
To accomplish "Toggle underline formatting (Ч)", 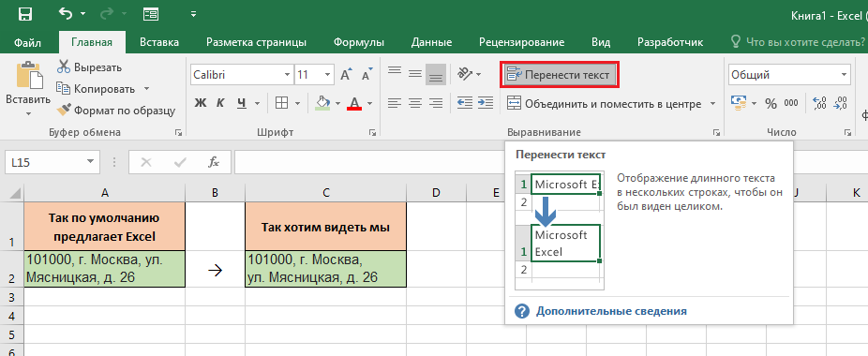I will click(241, 103).
